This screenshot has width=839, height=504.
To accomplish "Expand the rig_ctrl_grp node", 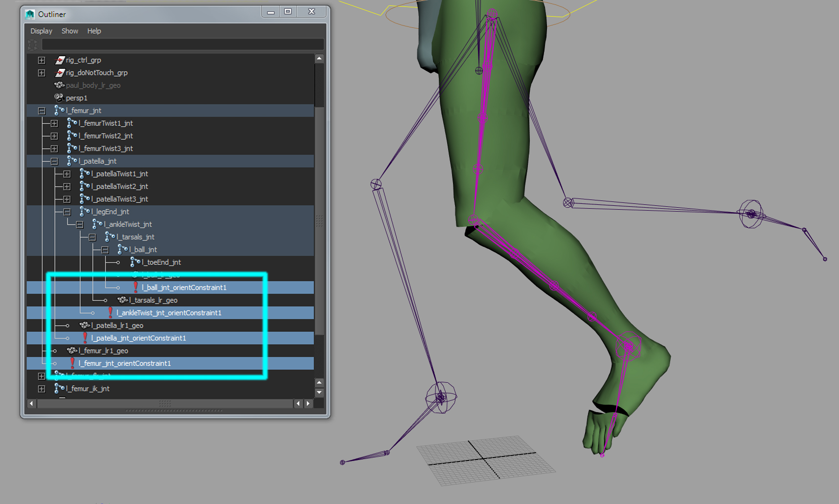I will click(42, 60).
